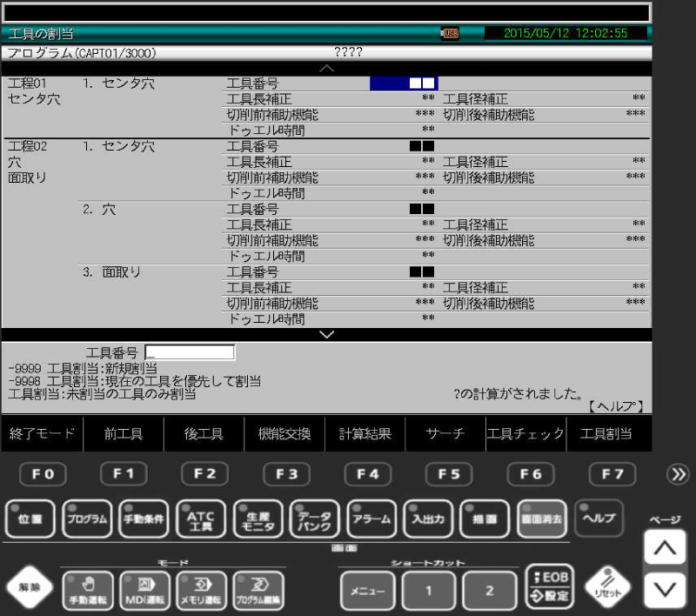View alarms via the アラーム icon

[371, 518]
